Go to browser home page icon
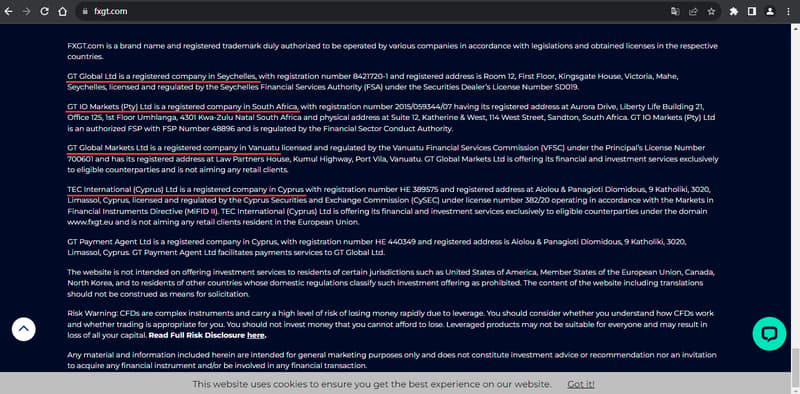This screenshot has height=394, width=800. point(63,11)
